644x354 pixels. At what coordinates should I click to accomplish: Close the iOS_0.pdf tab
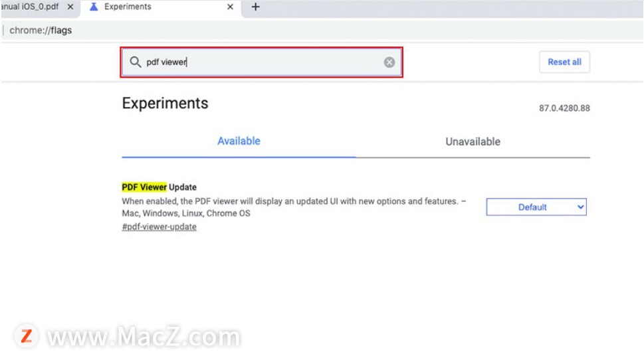[70, 7]
